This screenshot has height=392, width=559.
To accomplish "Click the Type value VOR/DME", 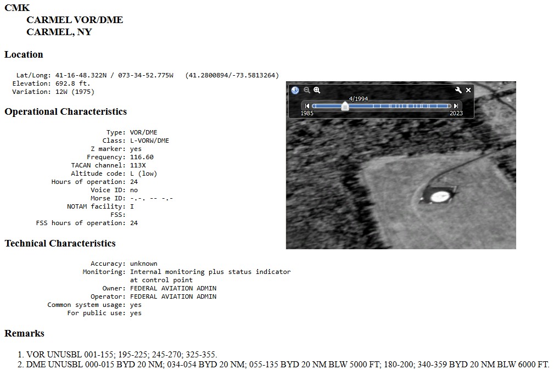I will click(x=143, y=132).
